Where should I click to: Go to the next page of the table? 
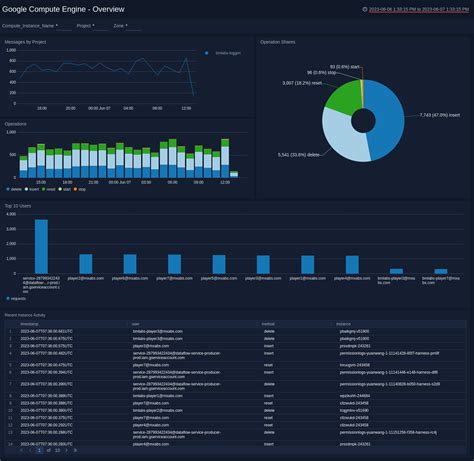(66, 450)
